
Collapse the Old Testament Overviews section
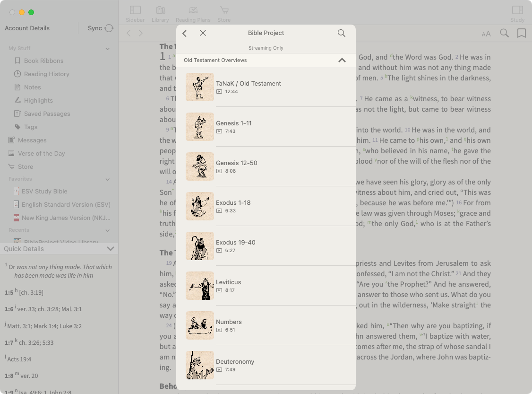coord(342,60)
